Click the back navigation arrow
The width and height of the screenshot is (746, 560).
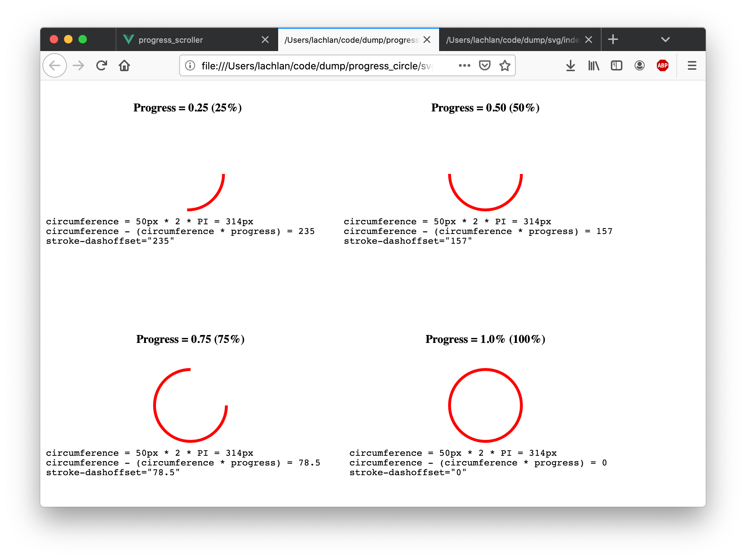[x=55, y=65]
